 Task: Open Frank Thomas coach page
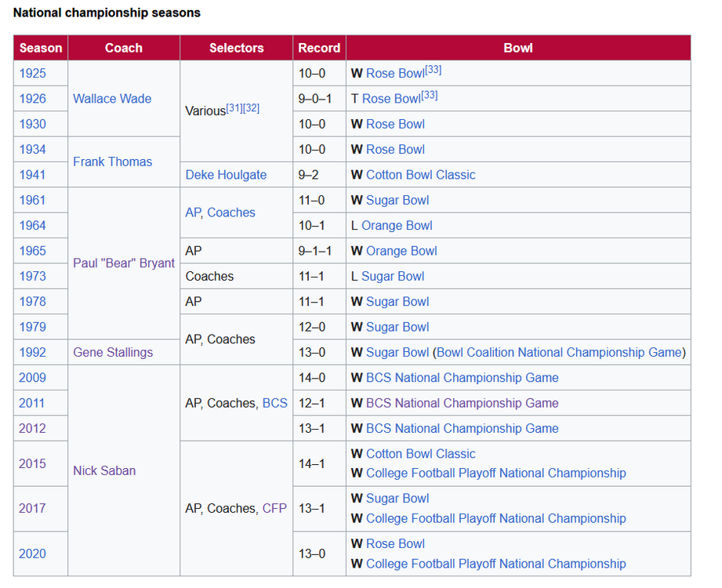pos(112,162)
